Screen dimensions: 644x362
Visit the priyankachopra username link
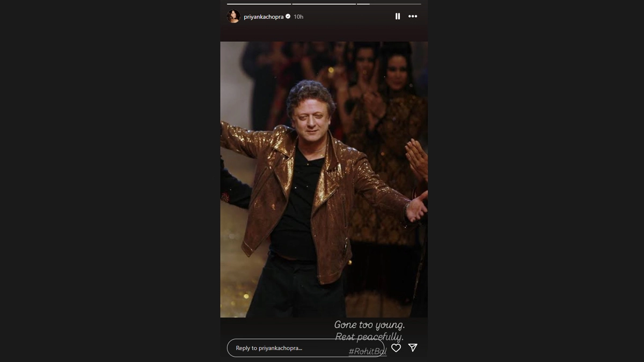click(264, 17)
